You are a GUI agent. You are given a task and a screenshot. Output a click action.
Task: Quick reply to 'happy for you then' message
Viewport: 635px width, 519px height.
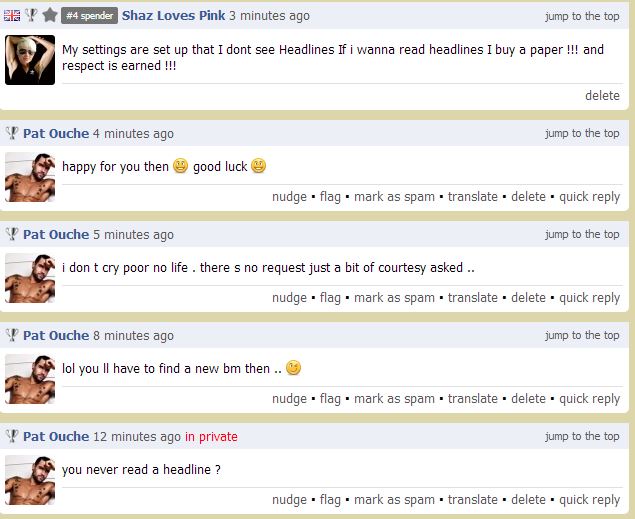[589, 197]
